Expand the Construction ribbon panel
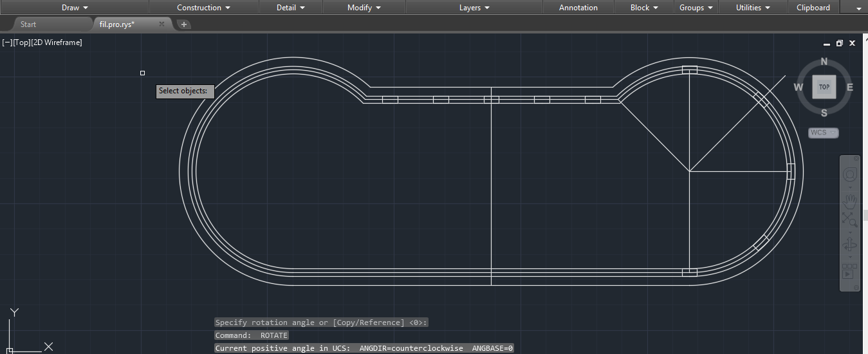868x354 pixels. [x=203, y=8]
